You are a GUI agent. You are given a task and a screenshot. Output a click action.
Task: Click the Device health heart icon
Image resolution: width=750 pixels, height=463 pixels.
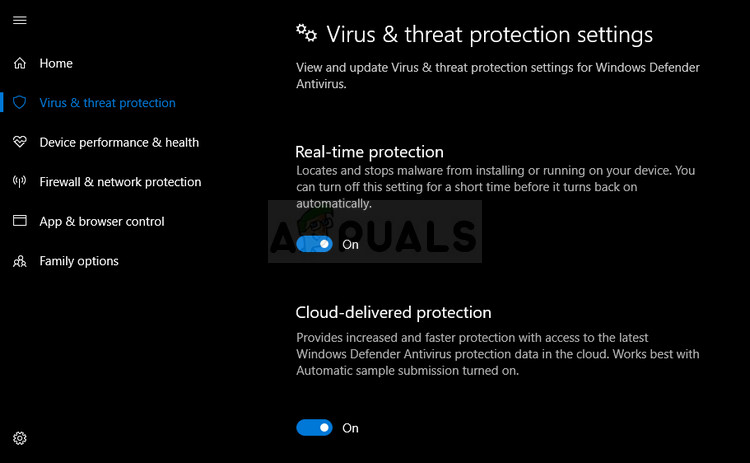coord(20,142)
